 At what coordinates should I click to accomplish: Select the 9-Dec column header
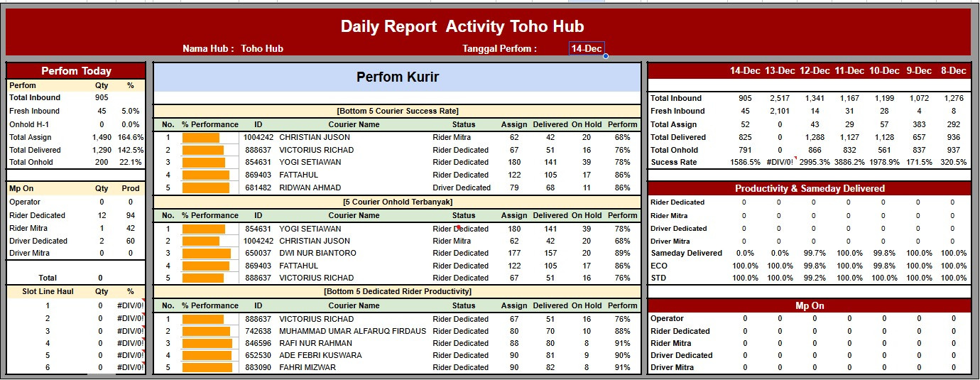918,71
